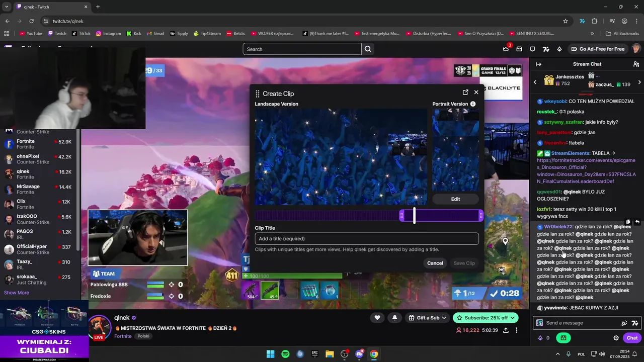The width and height of the screenshot is (644, 362).
Task: Click the landscape version clip preview
Action: 341,157
